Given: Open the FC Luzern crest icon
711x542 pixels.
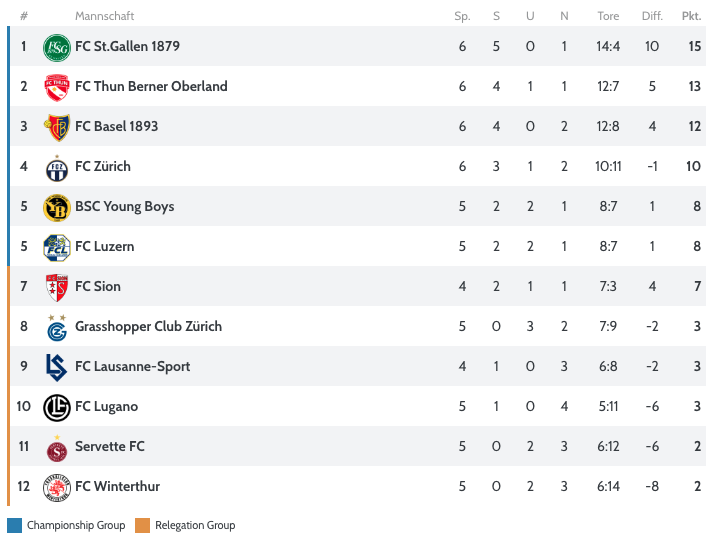Looking at the screenshot, I should point(57,248).
